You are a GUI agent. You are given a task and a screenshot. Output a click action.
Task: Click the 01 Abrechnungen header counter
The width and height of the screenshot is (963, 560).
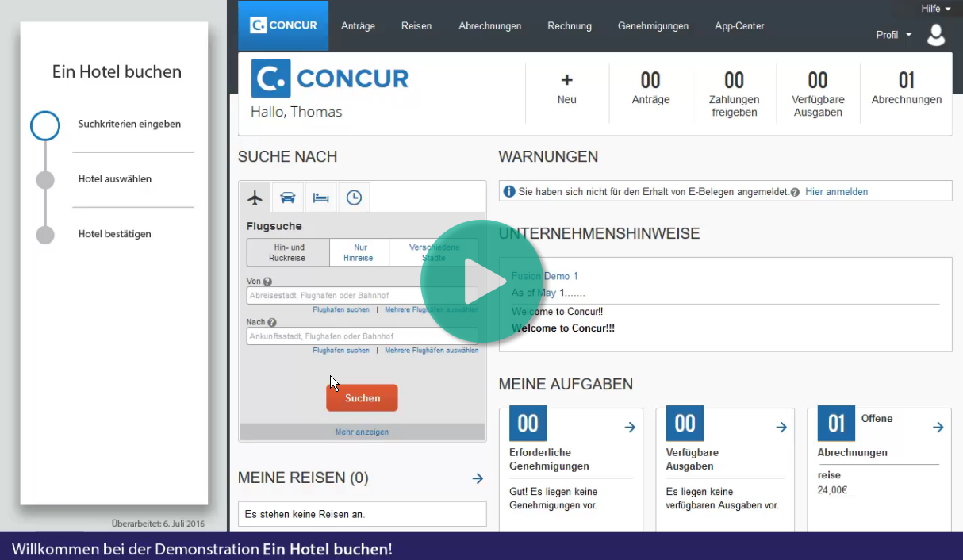907,89
